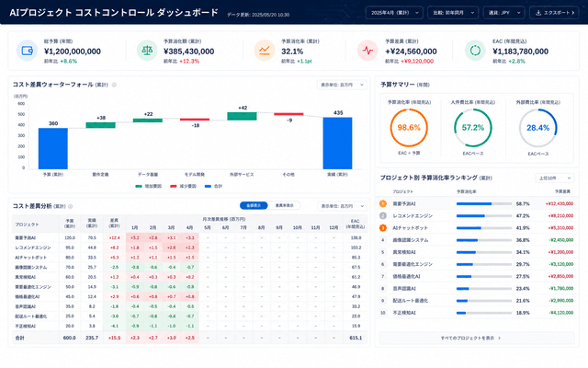The width and height of the screenshot is (588, 368).
Task: Click the 予算差異 column header in ranking
Action: pos(562,191)
